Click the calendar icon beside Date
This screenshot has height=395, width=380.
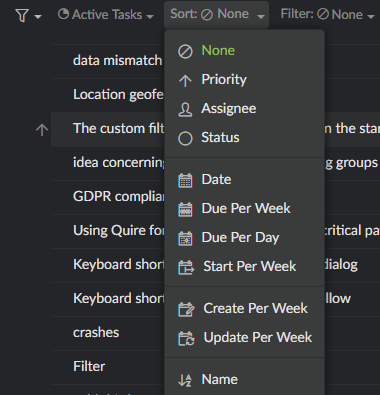[185, 180]
